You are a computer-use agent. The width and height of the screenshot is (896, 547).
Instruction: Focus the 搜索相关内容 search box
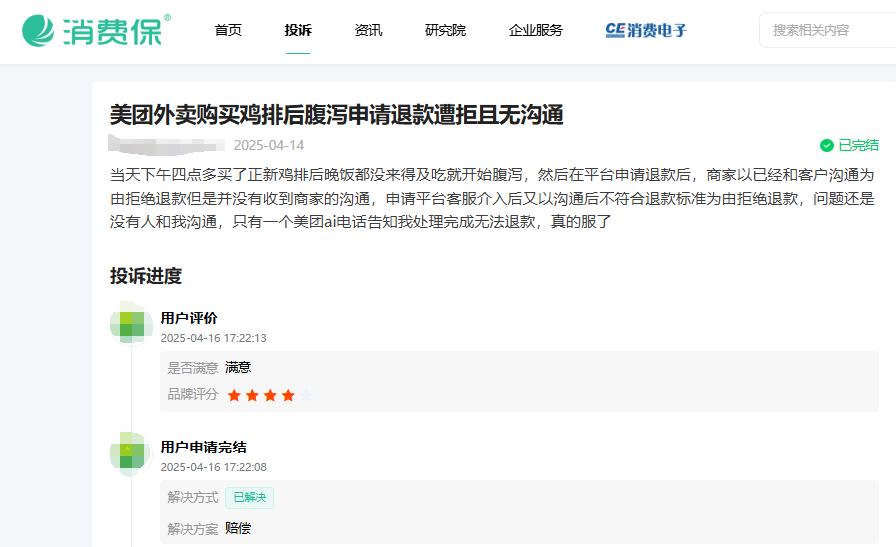827,30
